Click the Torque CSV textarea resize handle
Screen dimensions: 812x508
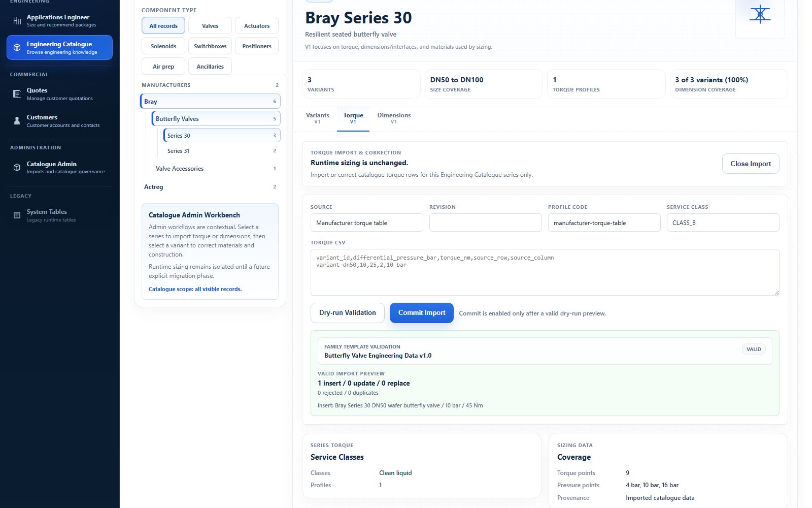coord(776,292)
